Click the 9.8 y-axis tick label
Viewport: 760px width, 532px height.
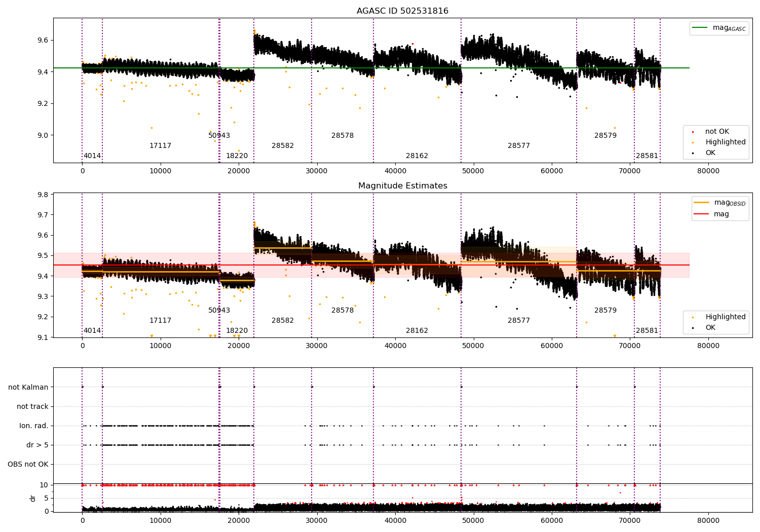coord(43,195)
